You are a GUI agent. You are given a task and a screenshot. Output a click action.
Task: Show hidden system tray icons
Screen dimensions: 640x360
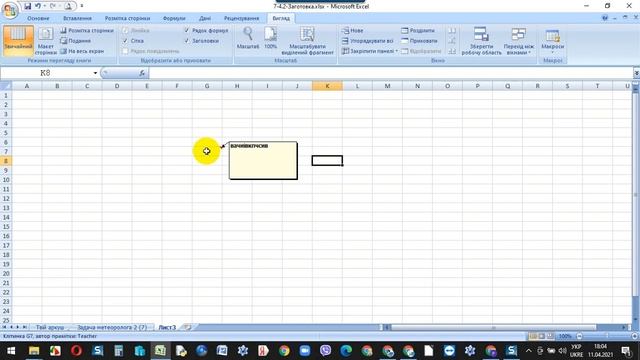point(529,351)
